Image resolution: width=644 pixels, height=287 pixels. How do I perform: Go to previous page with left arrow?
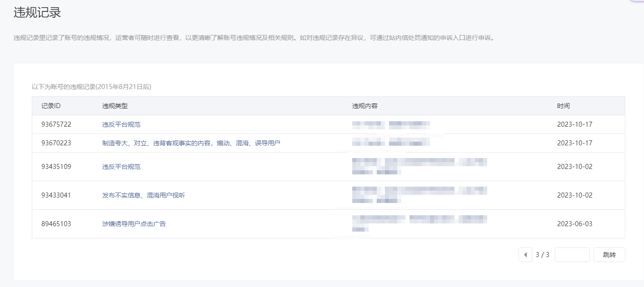coord(525,255)
